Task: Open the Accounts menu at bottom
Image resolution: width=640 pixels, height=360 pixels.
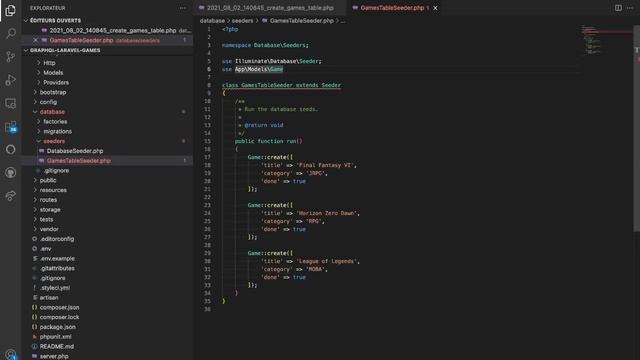Action: coord(11,354)
